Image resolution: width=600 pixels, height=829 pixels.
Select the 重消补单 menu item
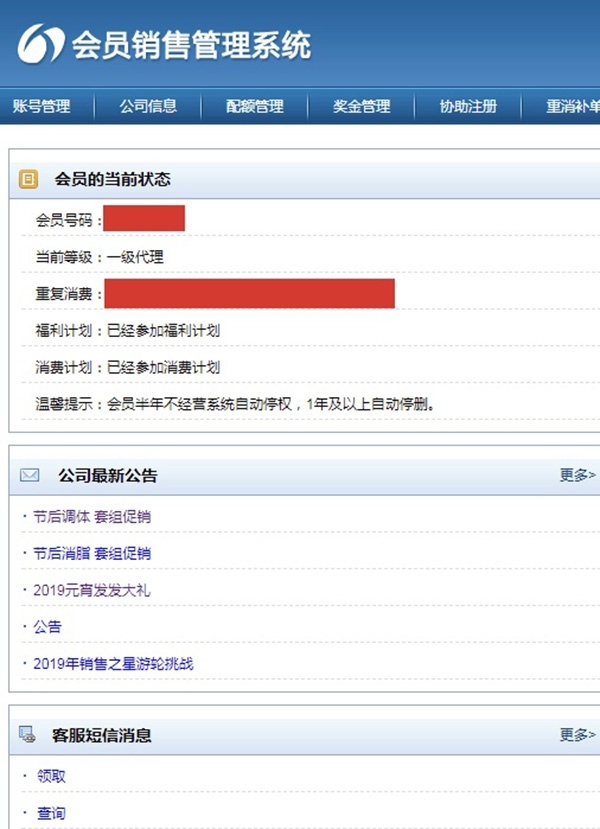[x=572, y=106]
